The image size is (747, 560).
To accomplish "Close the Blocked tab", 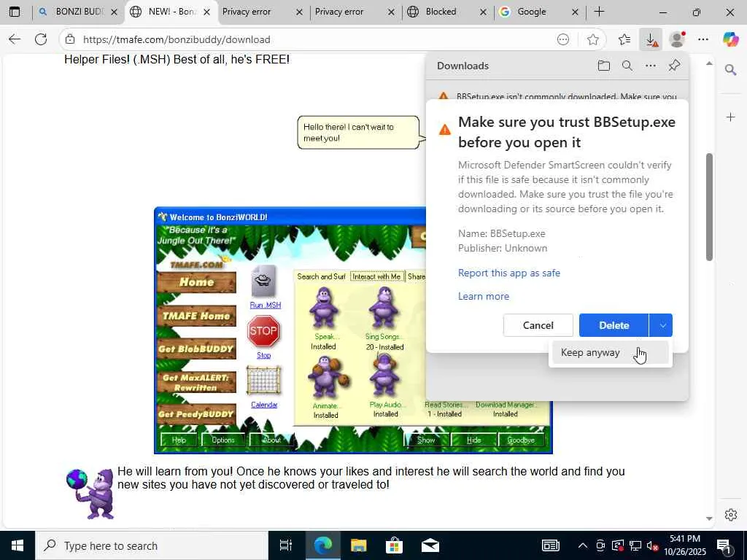I will [483, 12].
